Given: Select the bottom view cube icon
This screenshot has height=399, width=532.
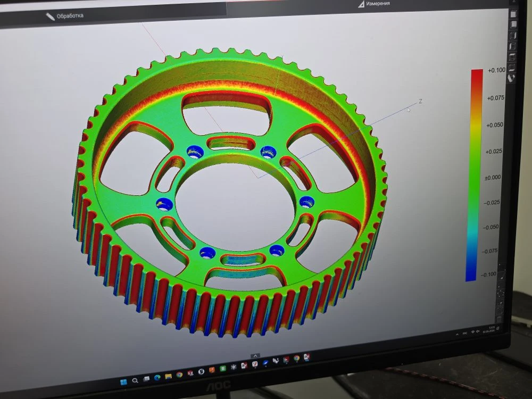Looking at the screenshot, I should click(x=512, y=68).
